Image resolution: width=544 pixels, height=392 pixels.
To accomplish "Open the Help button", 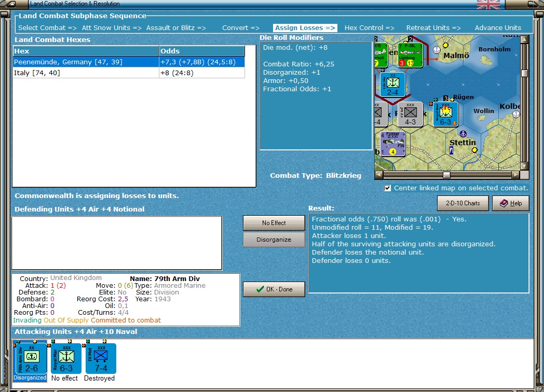I will tap(511, 203).
